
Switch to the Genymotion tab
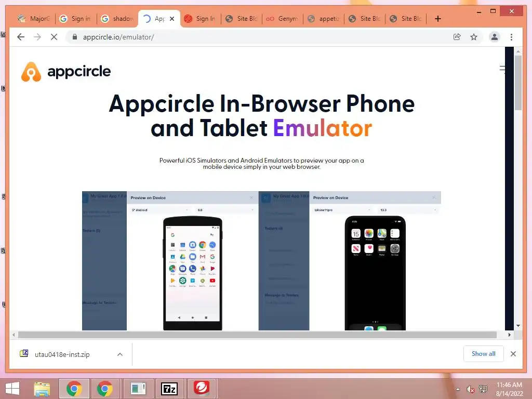[283, 19]
